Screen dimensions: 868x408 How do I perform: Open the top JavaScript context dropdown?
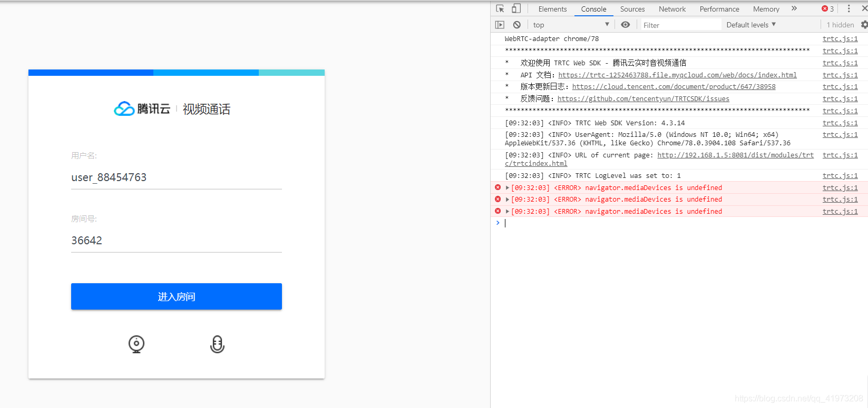pyautogui.click(x=571, y=25)
